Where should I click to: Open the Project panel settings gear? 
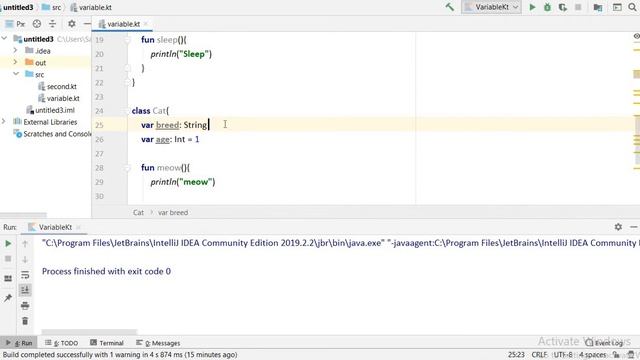click(72, 24)
